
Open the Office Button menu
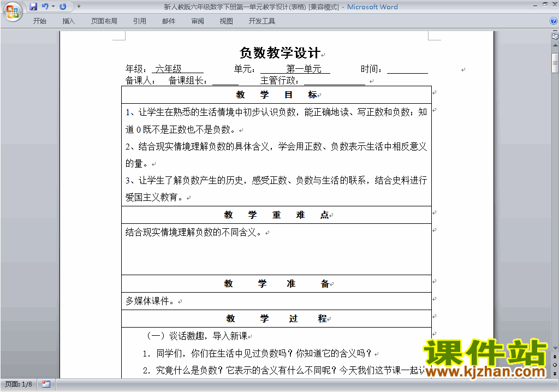click(x=13, y=12)
